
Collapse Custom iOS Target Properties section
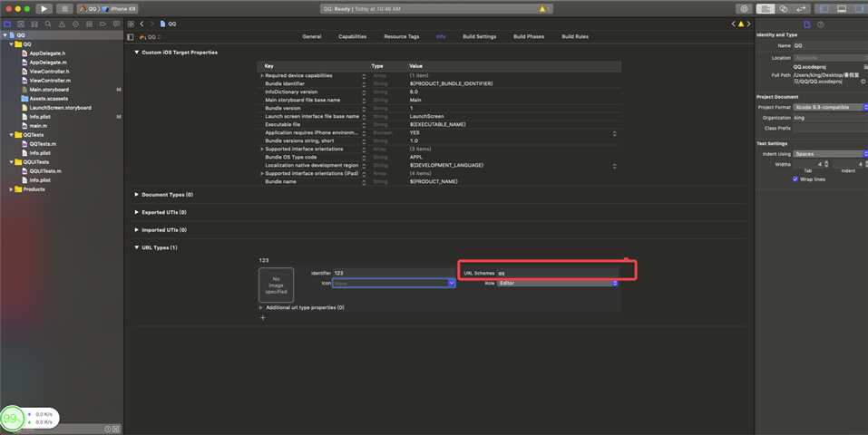[137, 53]
